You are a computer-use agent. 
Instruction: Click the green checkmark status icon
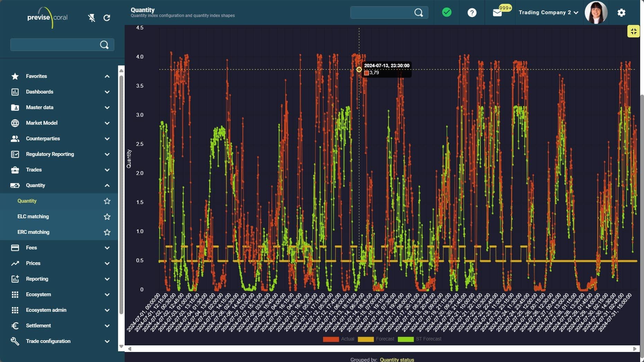pyautogui.click(x=446, y=12)
